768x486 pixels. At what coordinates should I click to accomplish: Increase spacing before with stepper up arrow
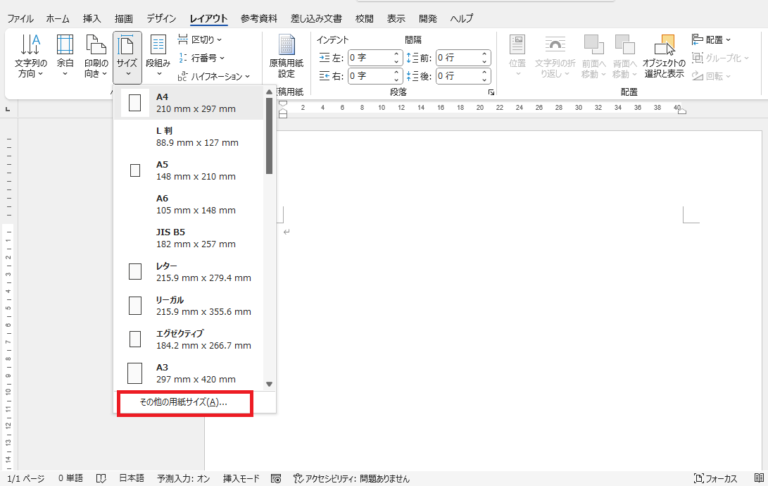pyautogui.click(x=484, y=54)
